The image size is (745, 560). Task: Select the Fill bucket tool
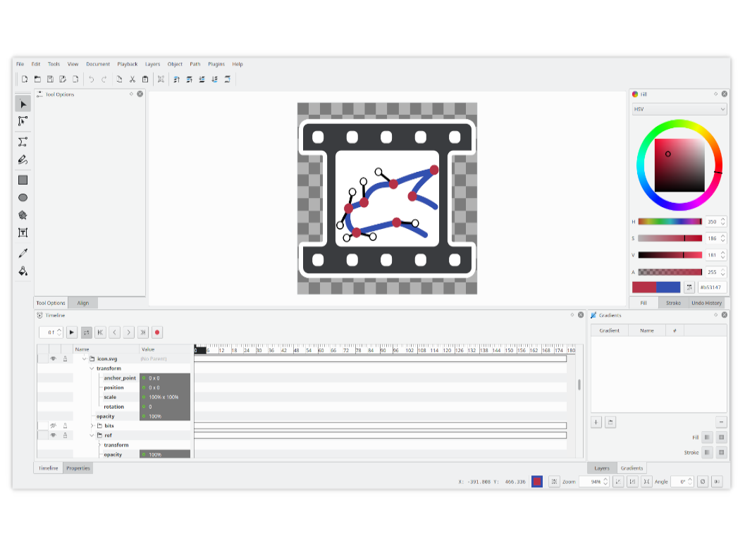click(23, 270)
